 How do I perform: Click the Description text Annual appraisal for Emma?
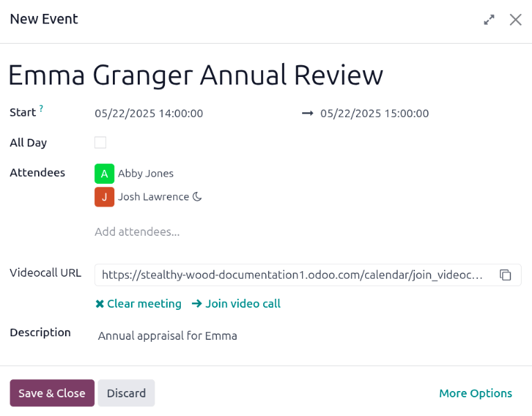pos(168,336)
